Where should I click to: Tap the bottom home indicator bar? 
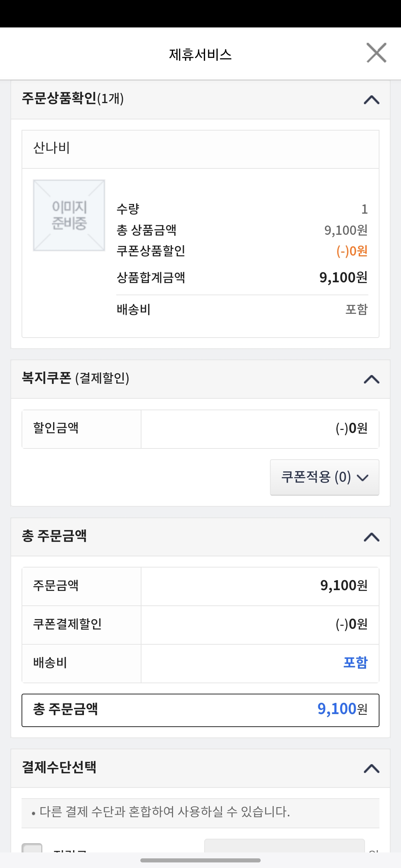[200, 860]
